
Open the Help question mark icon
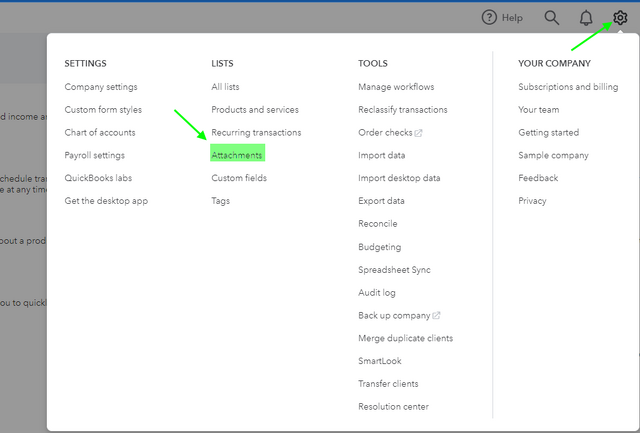[489, 17]
